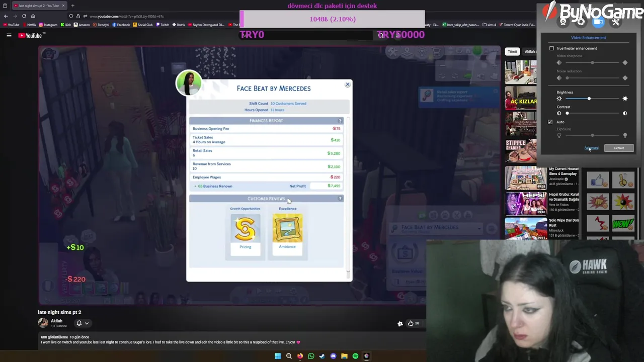Click the Customer Reviews help question mark
Screen dimensions: 644x362
340,199
